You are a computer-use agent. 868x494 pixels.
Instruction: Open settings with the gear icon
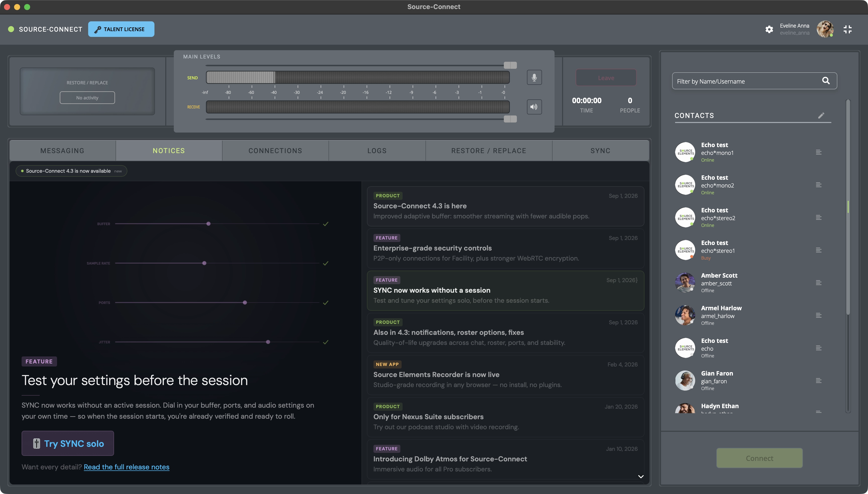[769, 30]
